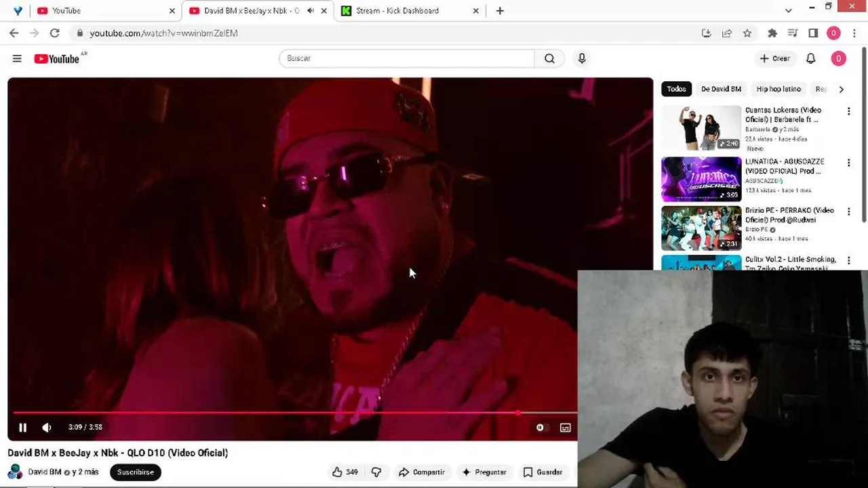Open options for LUNATICA video
This screenshot has width=868, height=488.
click(x=848, y=163)
